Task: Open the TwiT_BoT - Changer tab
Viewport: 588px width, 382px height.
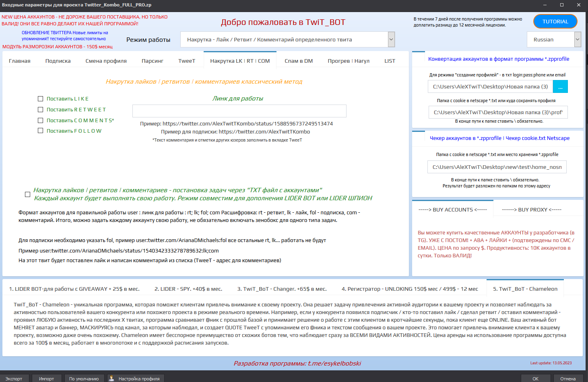Action: pos(282,289)
